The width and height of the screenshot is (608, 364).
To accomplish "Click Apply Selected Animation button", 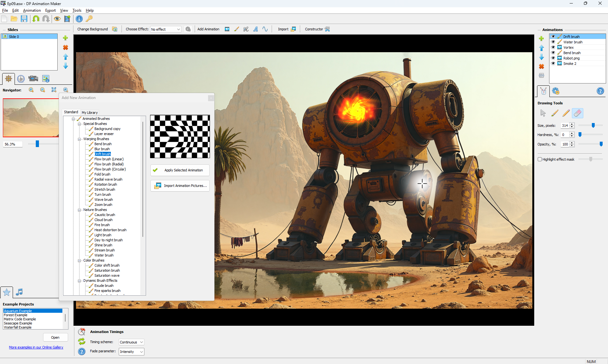I will click(x=180, y=170).
